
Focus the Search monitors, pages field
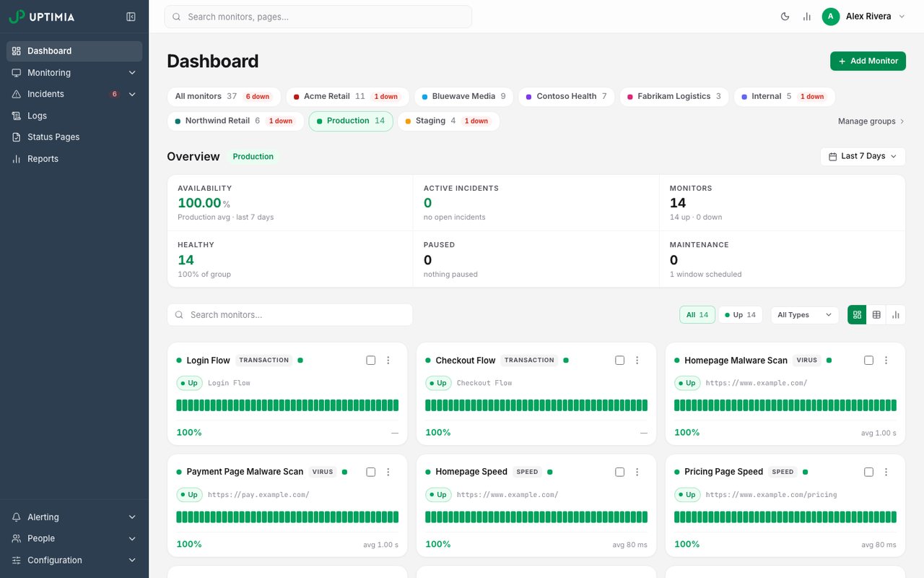coord(318,17)
